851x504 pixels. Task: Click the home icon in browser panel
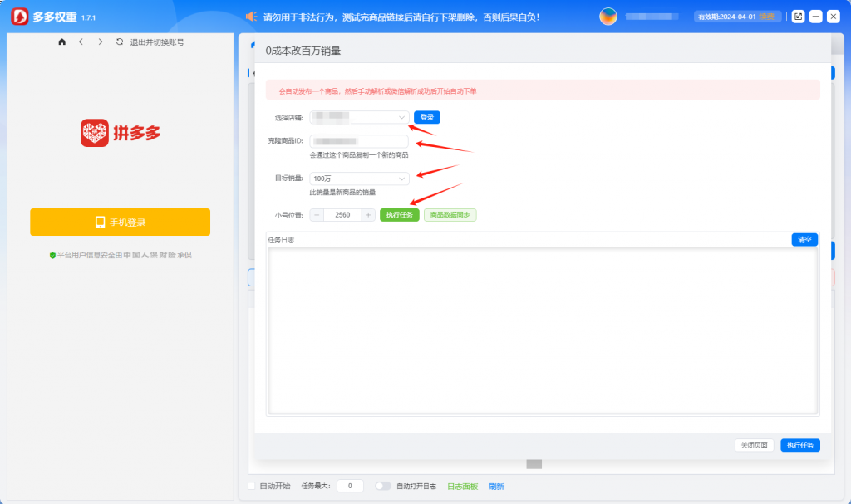61,42
